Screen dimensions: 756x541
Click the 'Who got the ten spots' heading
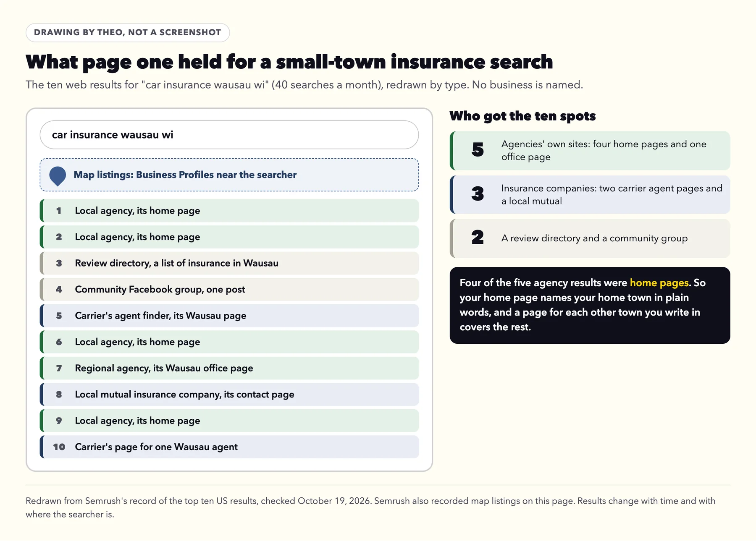(522, 116)
